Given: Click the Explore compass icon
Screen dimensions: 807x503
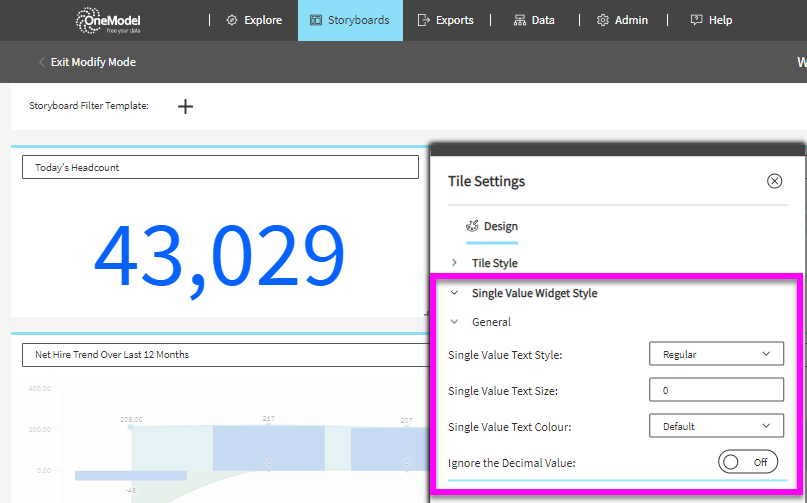Looking at the screenshot, I should (232, 20).
